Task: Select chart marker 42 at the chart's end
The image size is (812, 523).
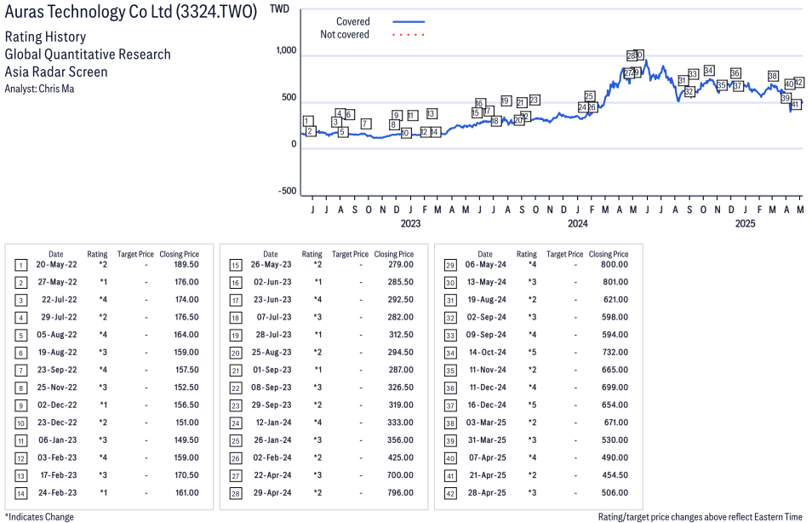Action: coord(798,83)
